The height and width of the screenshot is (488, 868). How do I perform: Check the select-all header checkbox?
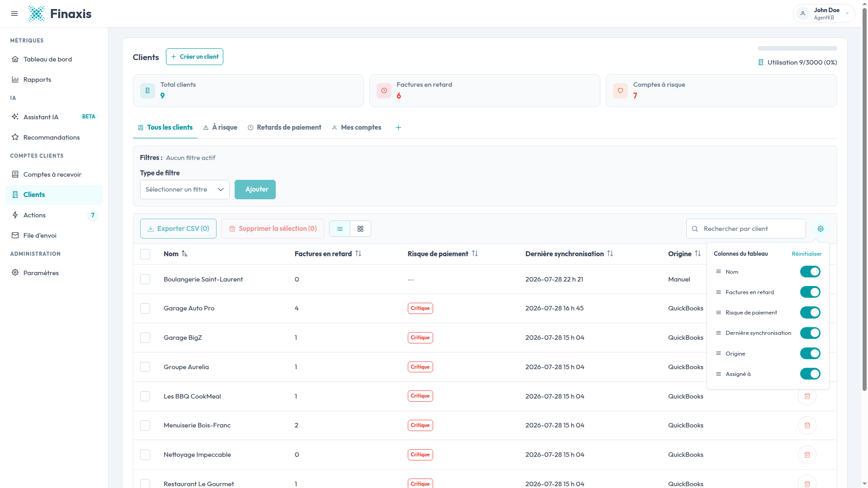point(145,254)
